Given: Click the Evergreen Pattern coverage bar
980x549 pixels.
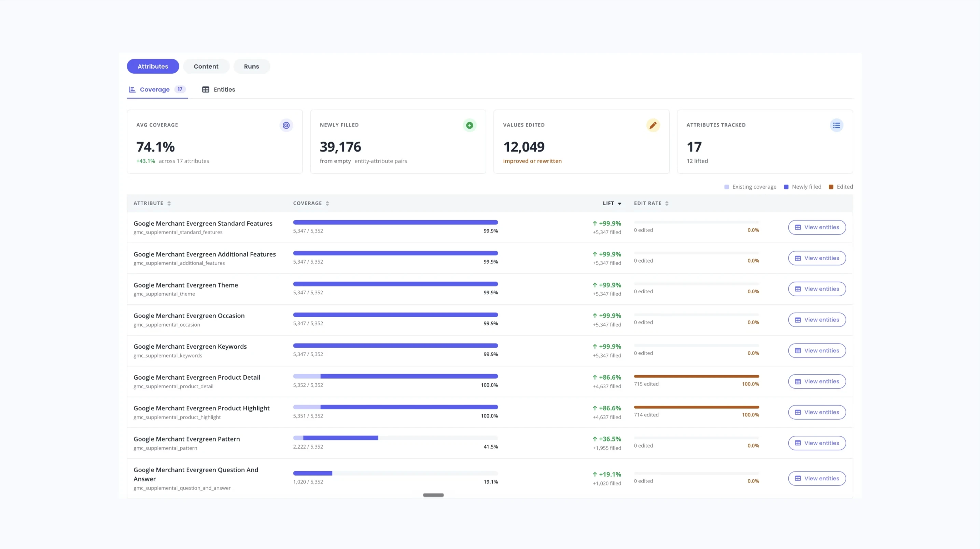Looking at the screenshot, I should pos(395,438).
